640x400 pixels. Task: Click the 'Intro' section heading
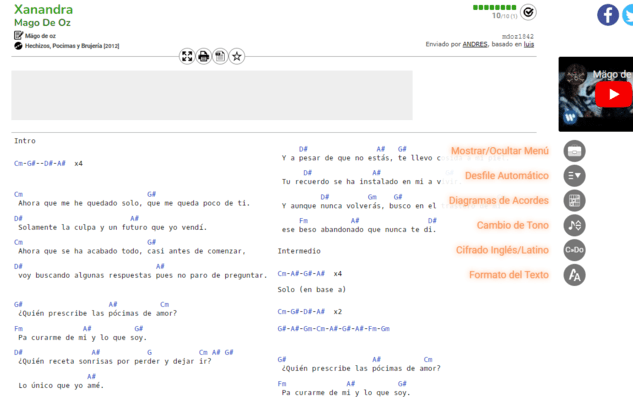coord(25,141)
